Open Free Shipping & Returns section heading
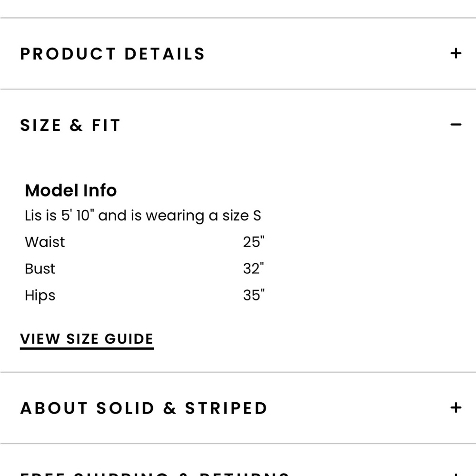The width and height of the screenshot is (476, 476). pos(155,473)
